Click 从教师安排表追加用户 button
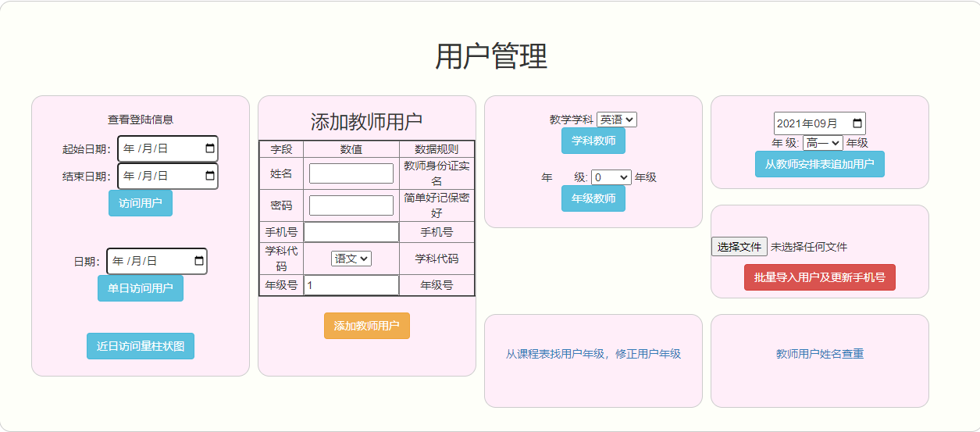This screenshot has height=432, width=980. [x=820, y=164]
